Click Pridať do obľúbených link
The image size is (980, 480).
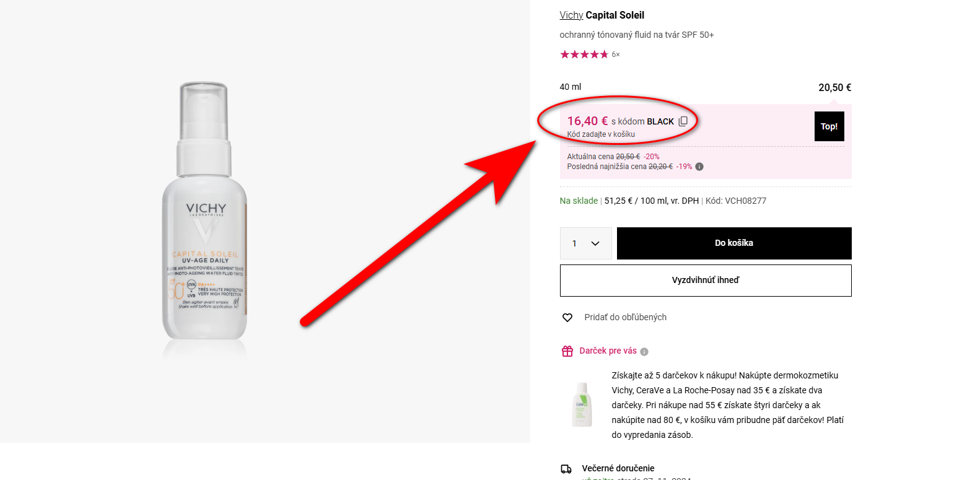click(x=626, y=317)
